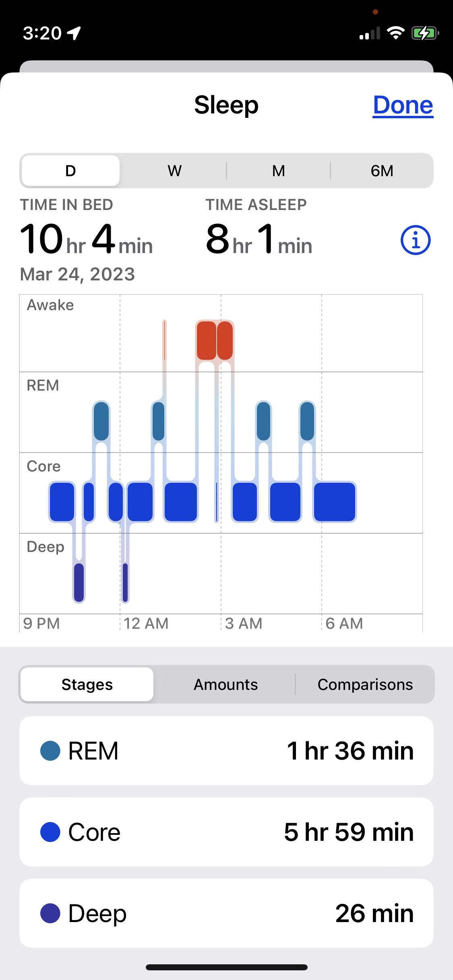Open the Amounts segment
This screenshot has height=980, width=453.
225,684
